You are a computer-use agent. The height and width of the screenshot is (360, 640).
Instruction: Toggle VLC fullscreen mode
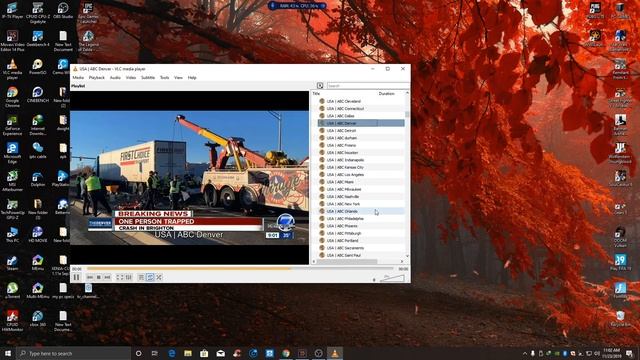pos(120,278)
